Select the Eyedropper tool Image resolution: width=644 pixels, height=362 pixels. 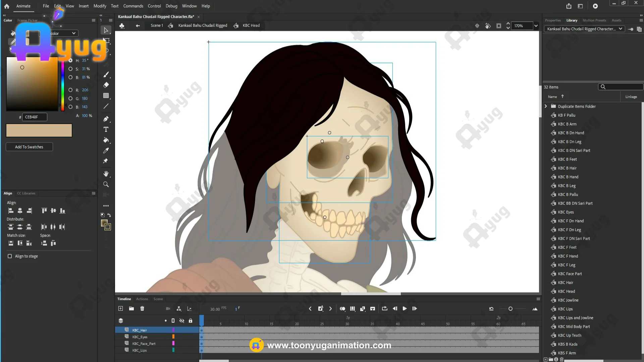106,150
